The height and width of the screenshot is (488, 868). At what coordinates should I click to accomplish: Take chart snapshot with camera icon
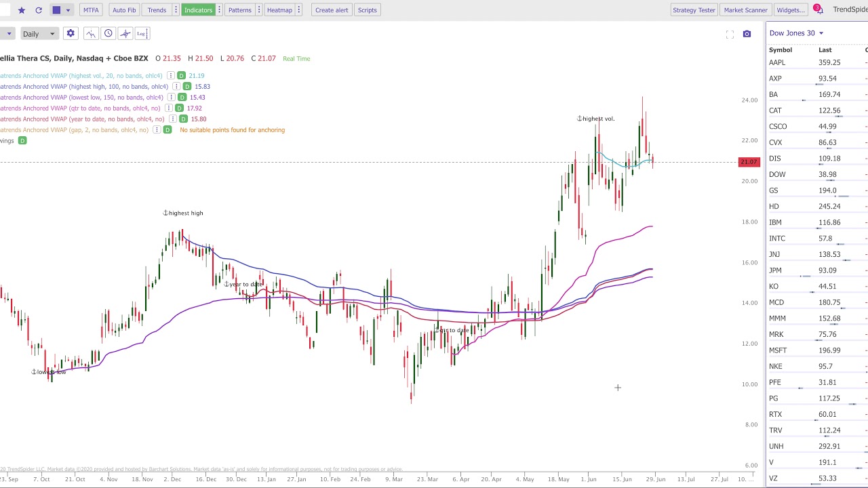(747, 35)
